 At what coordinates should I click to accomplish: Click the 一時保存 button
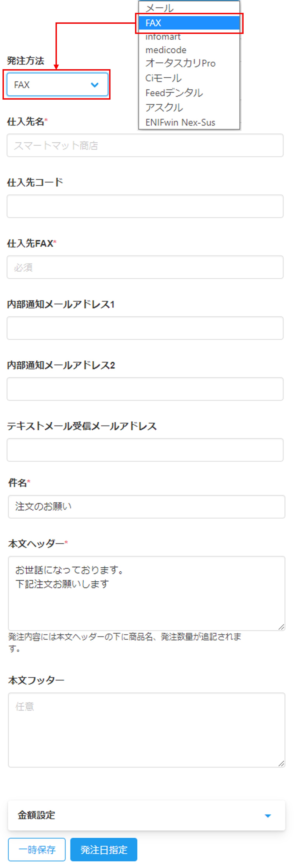click(x=37, y=849)
